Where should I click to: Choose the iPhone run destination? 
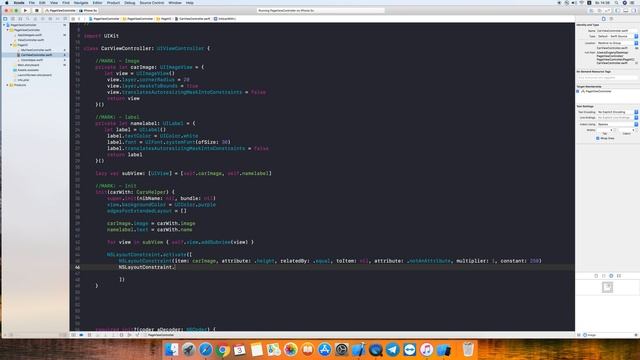89,11
